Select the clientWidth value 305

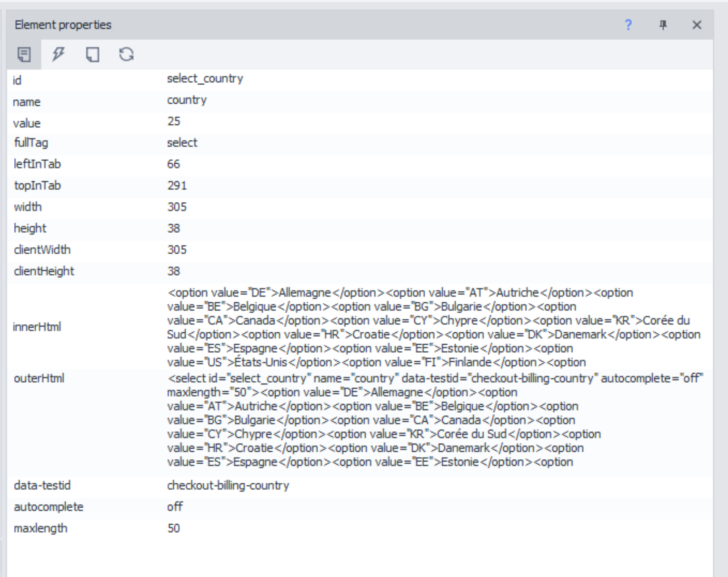(177, 250)
